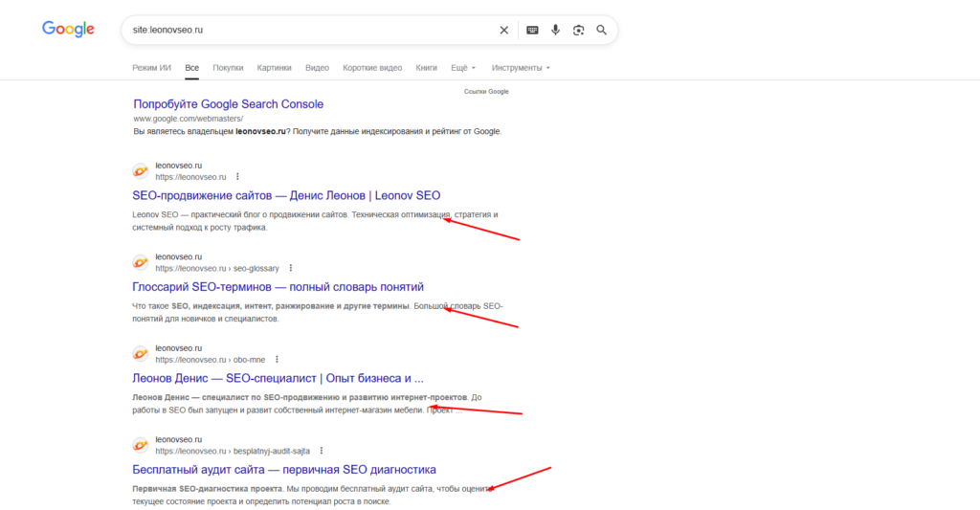This screenshot has height=510, width=980.
Task: Click the Google logo
Action: (x=68, y=29)
